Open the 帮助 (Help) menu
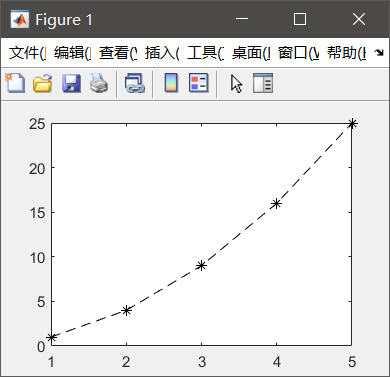Image resolution: width=390 pixels, height=377 pixels. [346, 53]
